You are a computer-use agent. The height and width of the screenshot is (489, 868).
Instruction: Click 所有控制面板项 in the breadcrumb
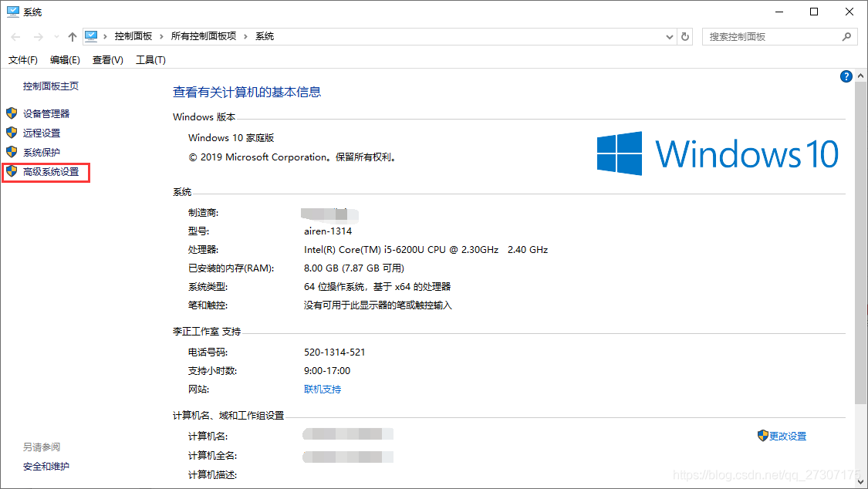coord(203,36)
